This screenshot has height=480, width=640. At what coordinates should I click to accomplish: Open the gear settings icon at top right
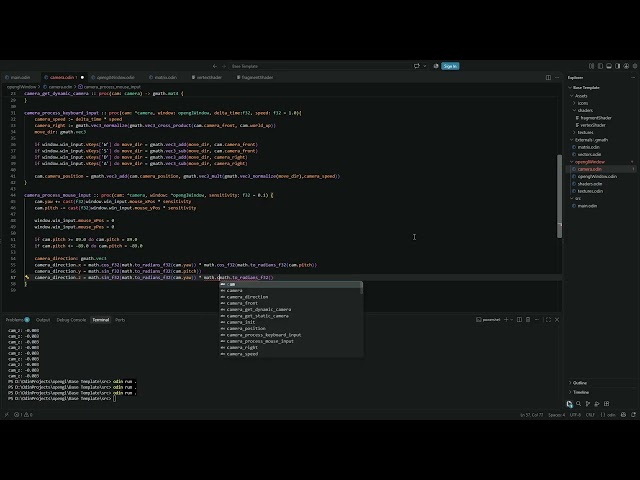point(635,66)
